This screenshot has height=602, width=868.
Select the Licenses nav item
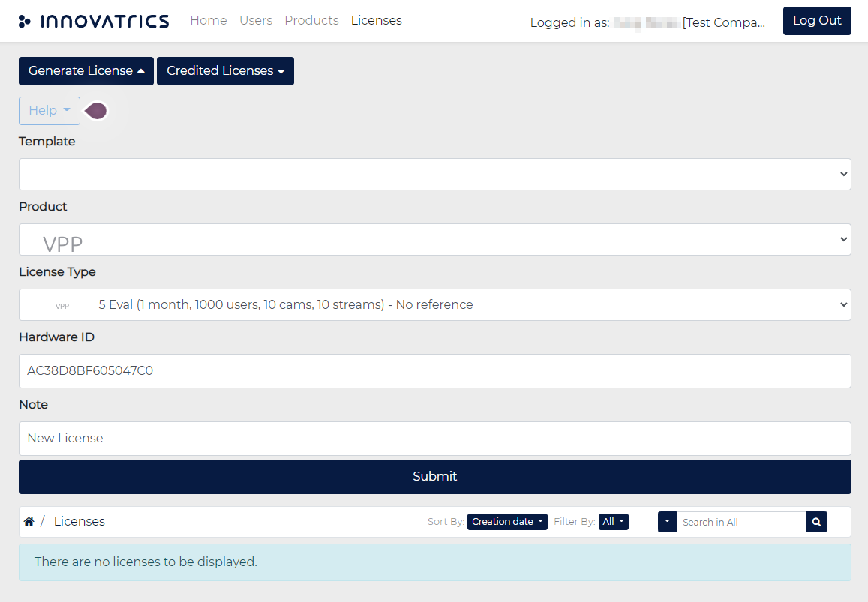point(377,20)
